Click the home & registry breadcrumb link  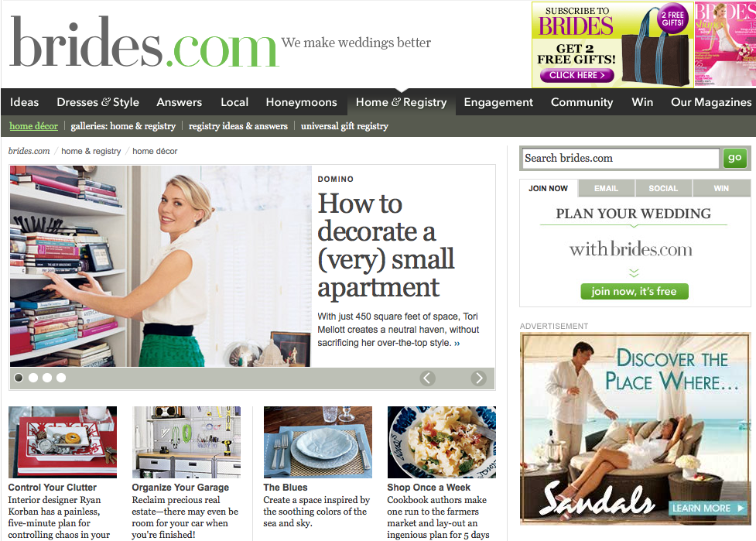pyautogui.click(x=91, y=152)
